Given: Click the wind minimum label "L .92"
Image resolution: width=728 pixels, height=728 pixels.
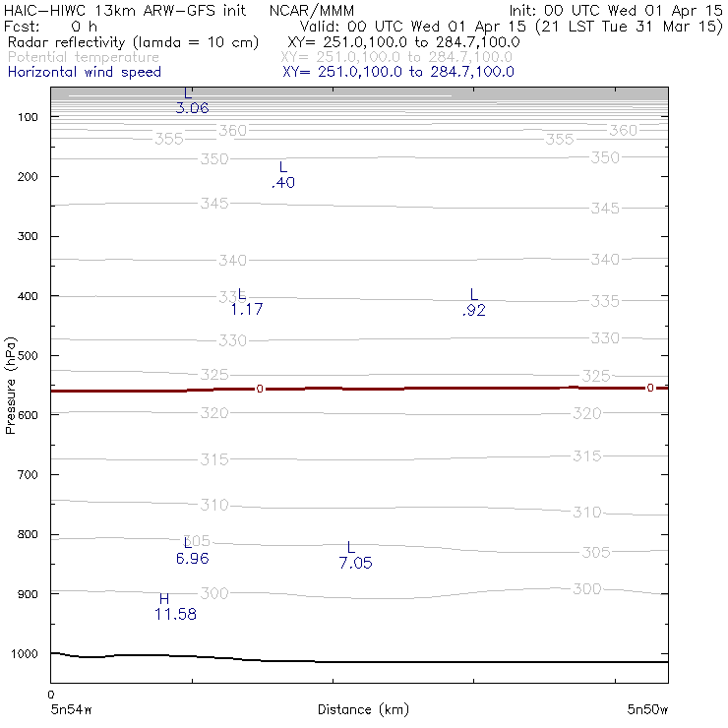Looking at the screenshot, I should coord(474,302).
